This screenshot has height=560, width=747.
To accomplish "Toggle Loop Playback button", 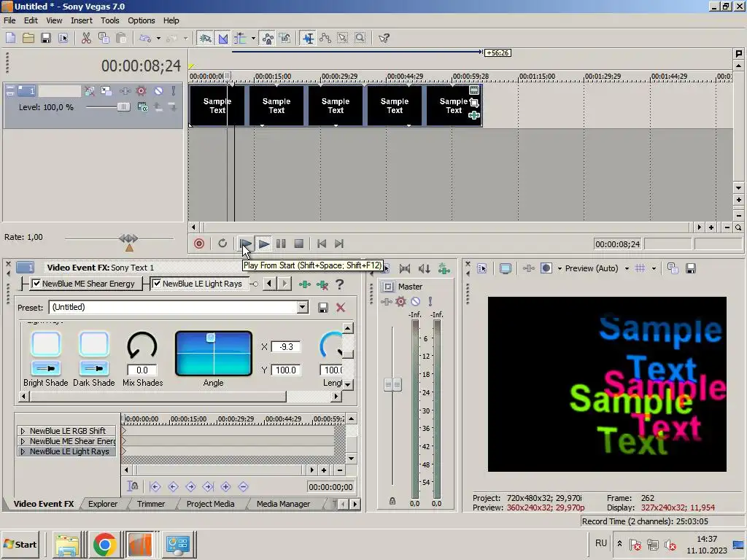I will tap(222, 244).
